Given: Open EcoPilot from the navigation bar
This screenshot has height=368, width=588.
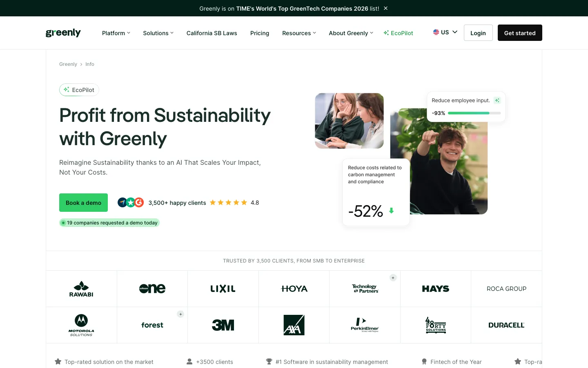Looking at the screenshot, I should click(x=398, y=33).
